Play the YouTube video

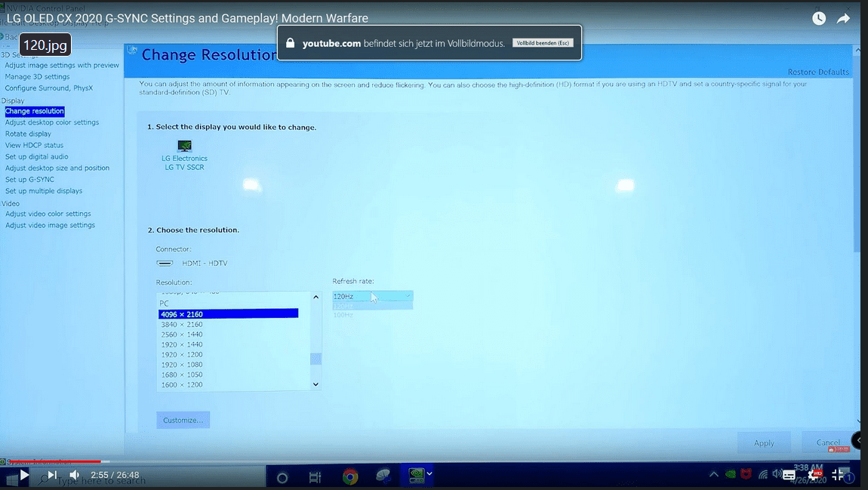pyautogui.click(x=24, y=475)
